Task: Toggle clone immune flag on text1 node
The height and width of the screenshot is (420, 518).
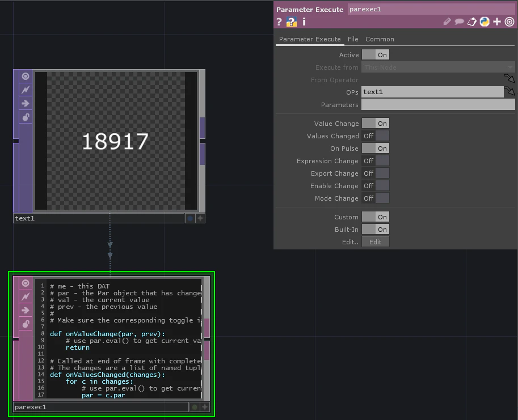Action: pyautogui.click(x=26, y=90)
